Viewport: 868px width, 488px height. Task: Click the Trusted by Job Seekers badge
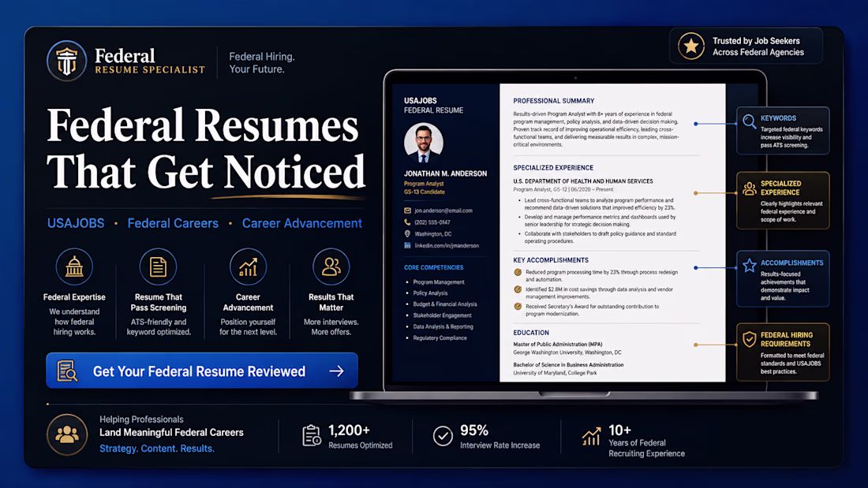[746, 46]
